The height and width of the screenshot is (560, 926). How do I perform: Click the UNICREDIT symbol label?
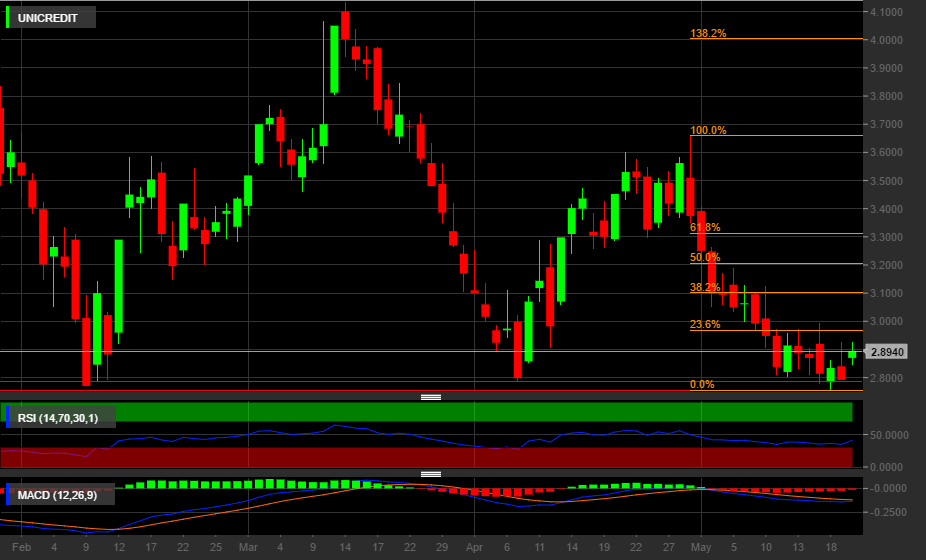(54, 18)
